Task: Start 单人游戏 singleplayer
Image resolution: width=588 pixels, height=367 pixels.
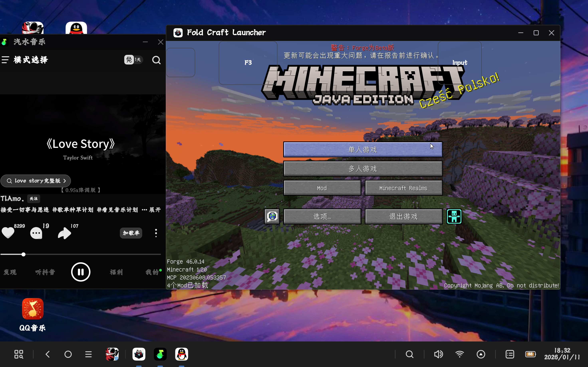Action: (363, 150)
